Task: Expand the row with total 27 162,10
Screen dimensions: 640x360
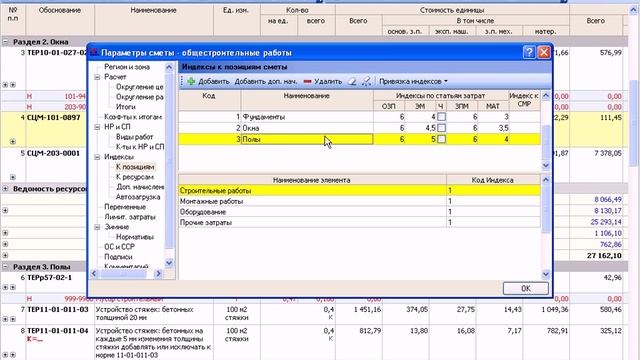Action: [x=5, y=256]
